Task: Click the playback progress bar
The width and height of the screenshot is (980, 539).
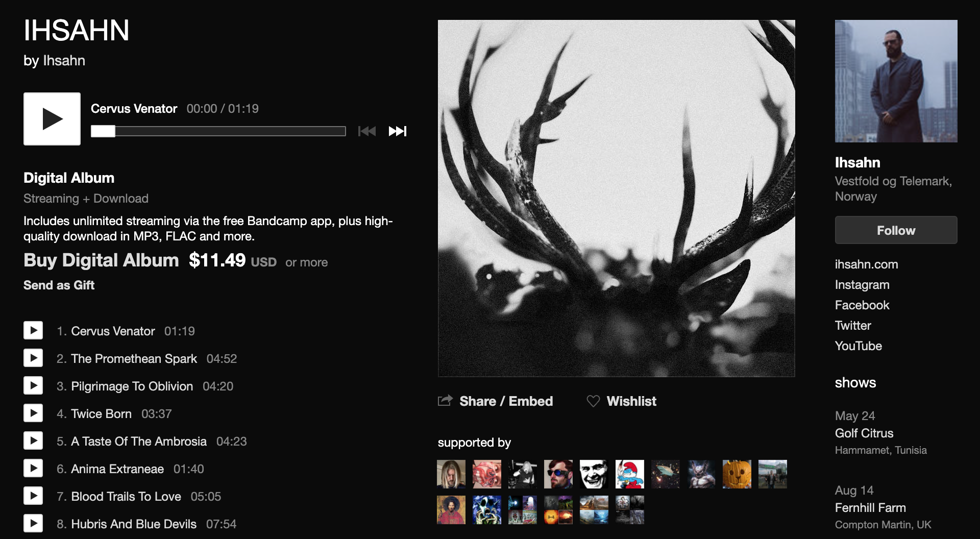Action: pyautogui.click(x=218, y=131)
